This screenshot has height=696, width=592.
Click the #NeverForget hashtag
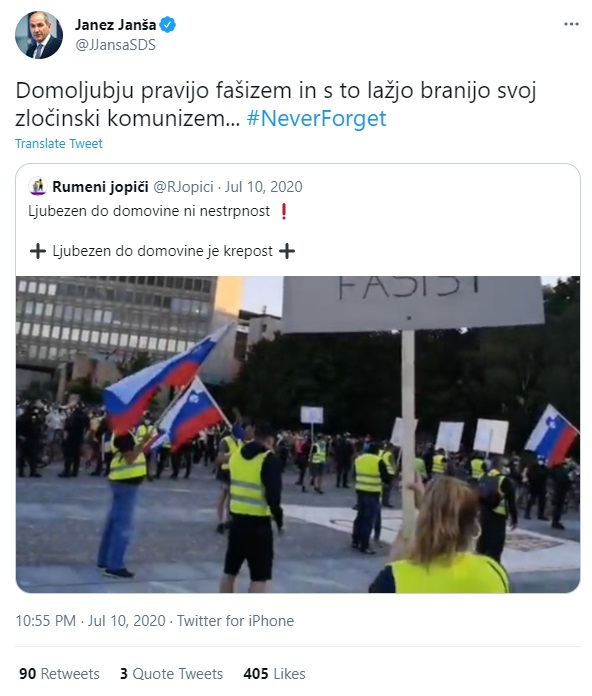[316, 119]
